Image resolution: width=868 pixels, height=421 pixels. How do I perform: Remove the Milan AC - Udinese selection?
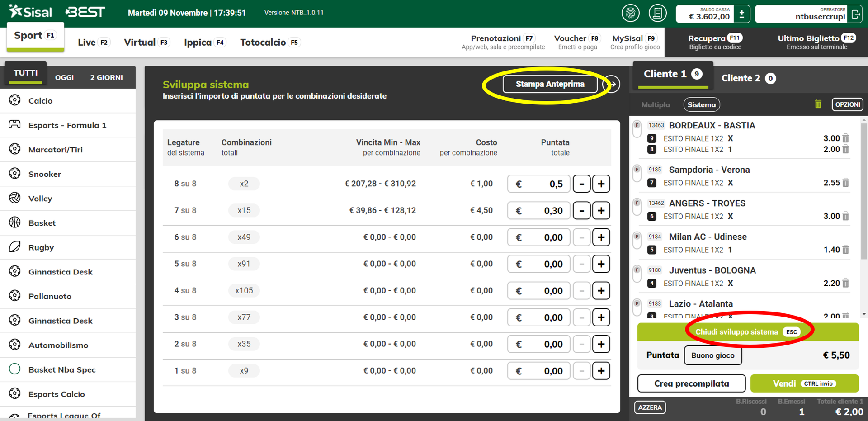tap(846, 250)
